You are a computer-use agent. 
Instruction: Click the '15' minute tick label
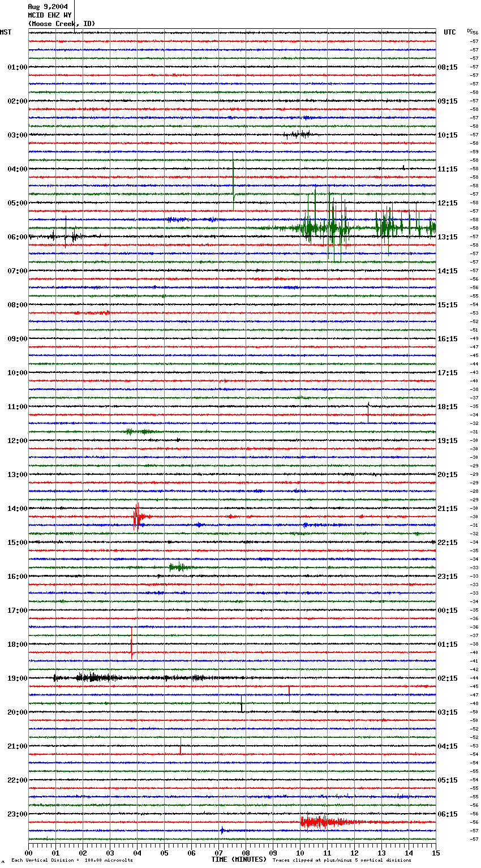pyautogui.click(x=436, y=853)
